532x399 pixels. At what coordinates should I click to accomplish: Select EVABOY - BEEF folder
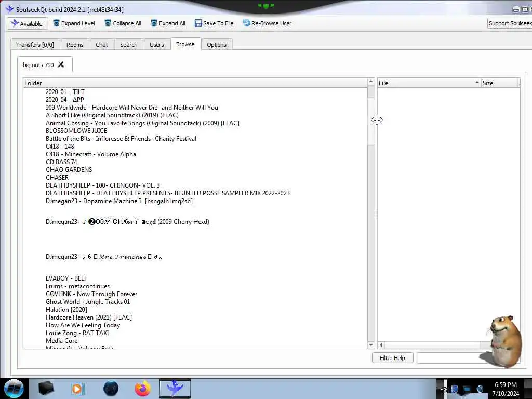(66, 278)
